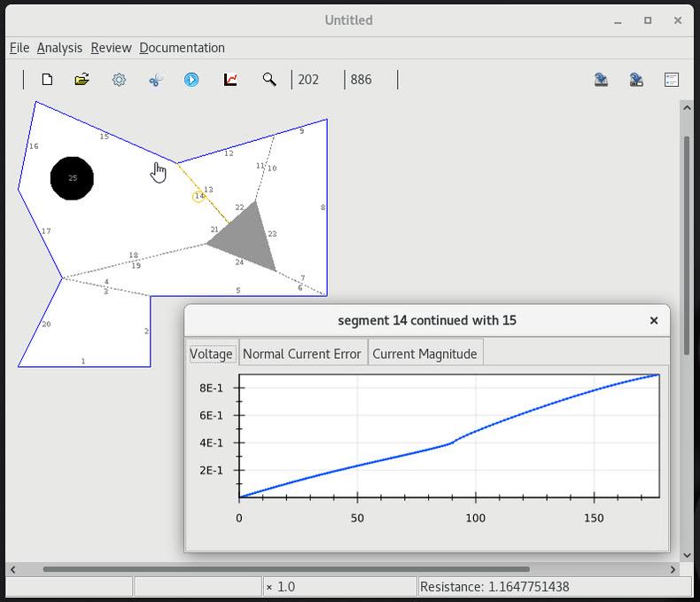
Task: Click the second download-tray icon on the right
Action: (636, 80)
